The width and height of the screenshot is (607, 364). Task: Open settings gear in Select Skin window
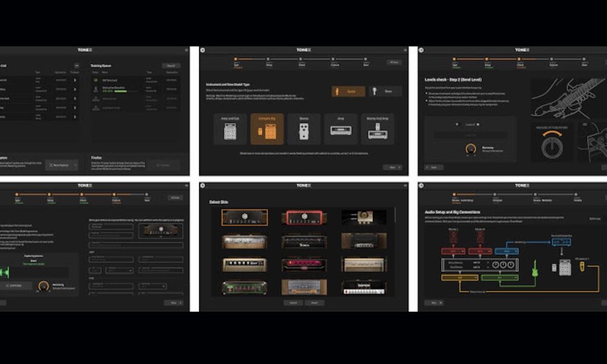(x=203, y=186)
